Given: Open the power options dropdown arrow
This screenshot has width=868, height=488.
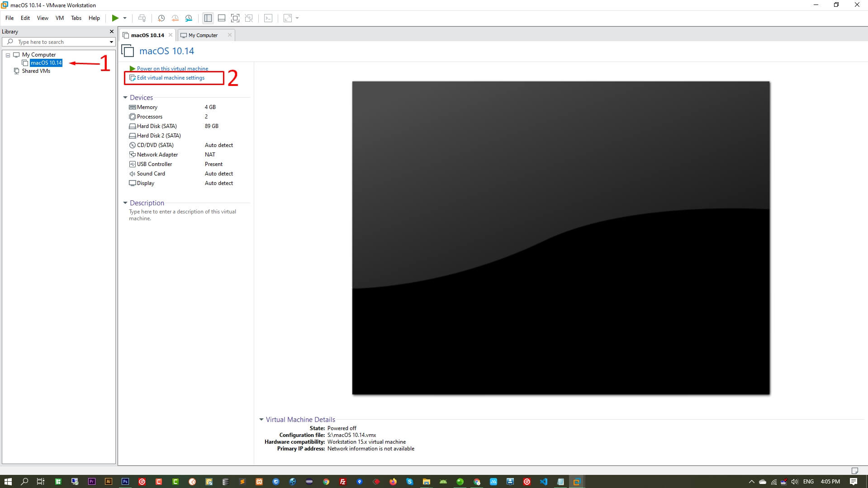Looking at the screenshot, I should [125, 18].
